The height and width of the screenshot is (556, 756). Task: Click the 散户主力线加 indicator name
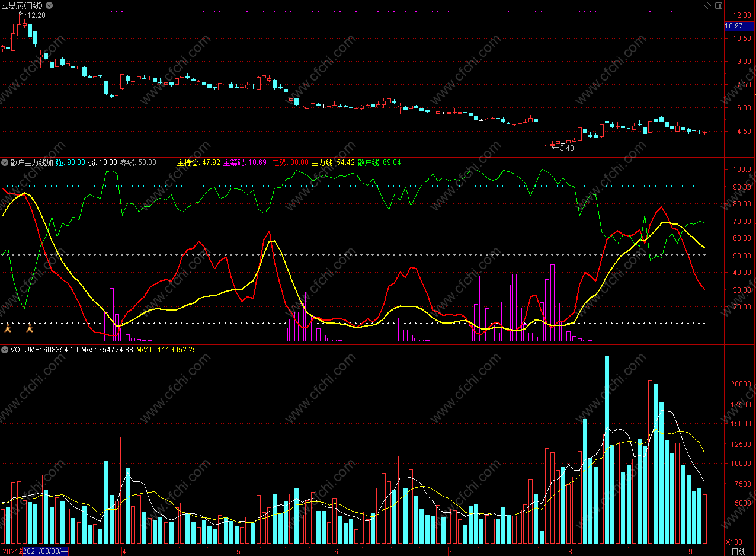point(32,162)
